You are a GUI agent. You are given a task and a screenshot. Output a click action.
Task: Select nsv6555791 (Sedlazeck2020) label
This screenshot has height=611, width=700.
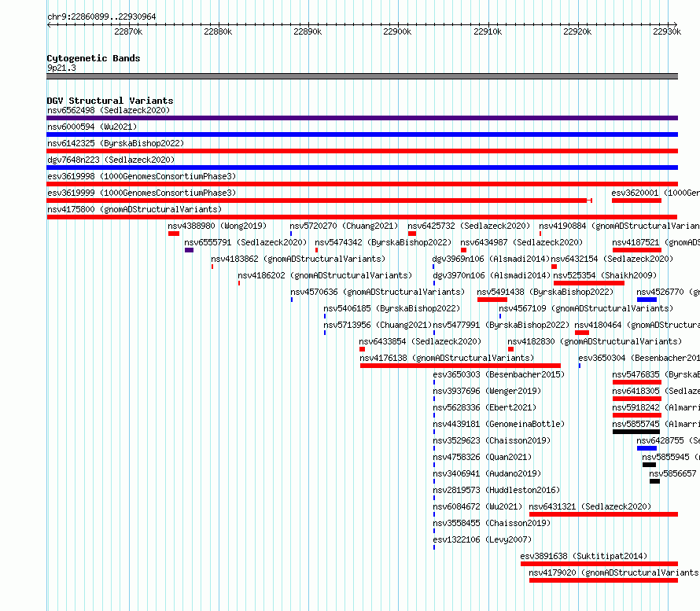245,242
